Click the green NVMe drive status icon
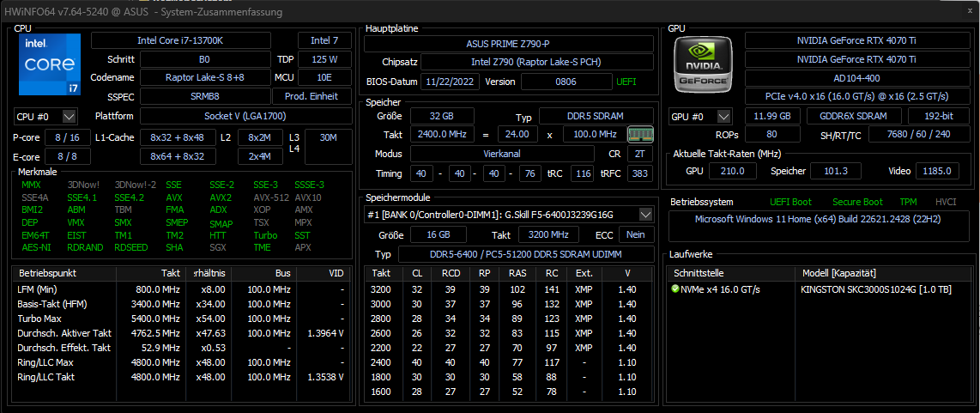Screen dimensions: 980x413 click(675, 289)
